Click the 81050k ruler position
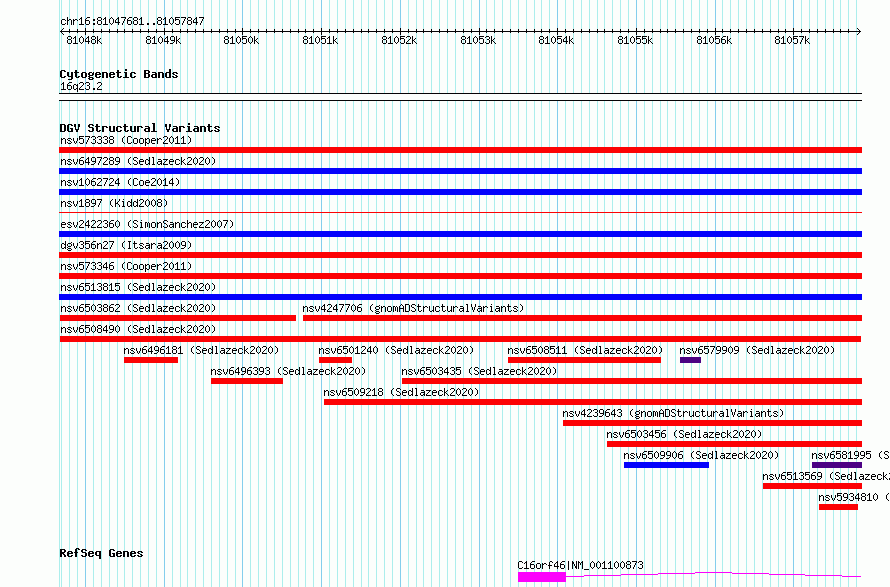The height and width of the screenshot is (587, 890). 241,40
